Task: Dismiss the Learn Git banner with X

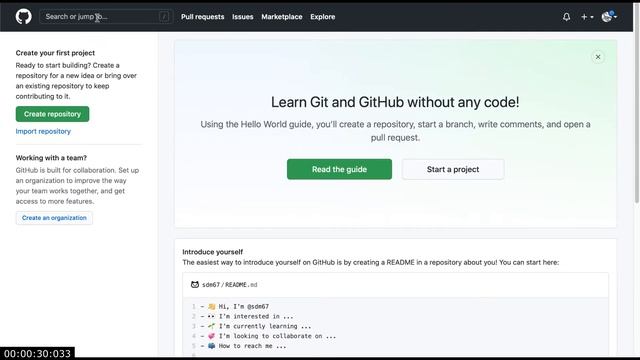Action: (598, 57)
